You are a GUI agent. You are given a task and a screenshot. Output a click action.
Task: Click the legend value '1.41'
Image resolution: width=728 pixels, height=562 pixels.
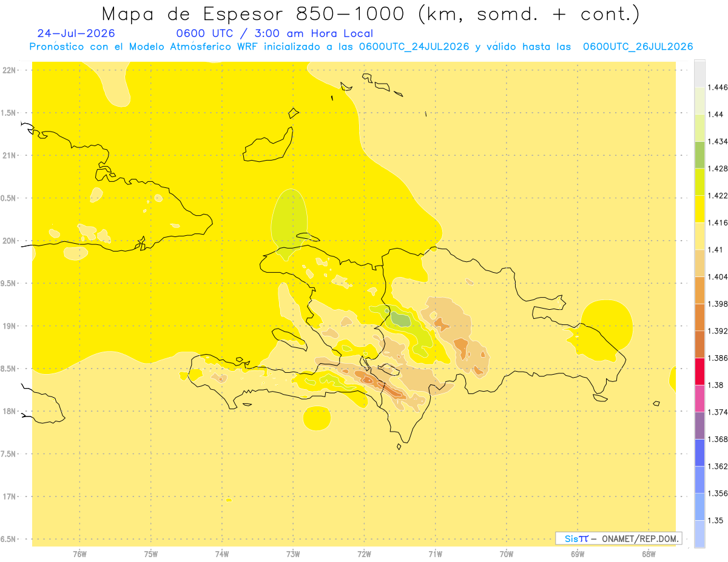(x=716, y=250)
